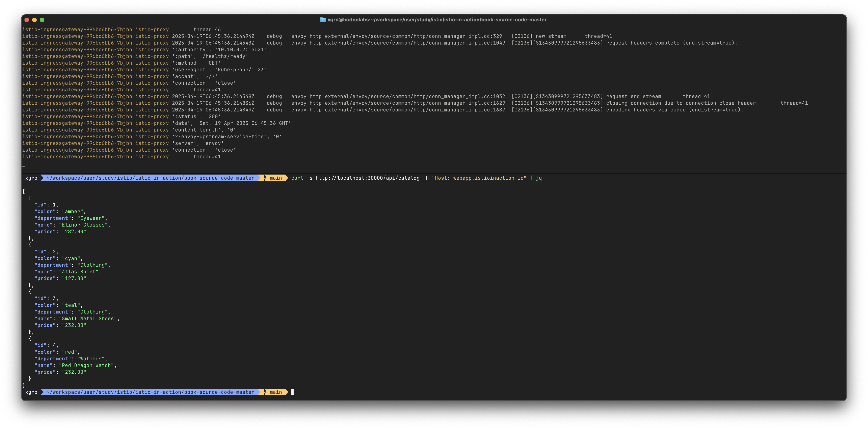Click the path segment in the bottom prompt

(151, 392)
